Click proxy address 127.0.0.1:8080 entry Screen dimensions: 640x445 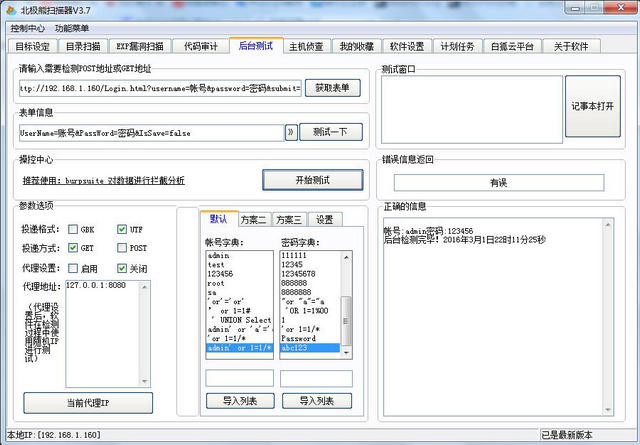(96, 285)
